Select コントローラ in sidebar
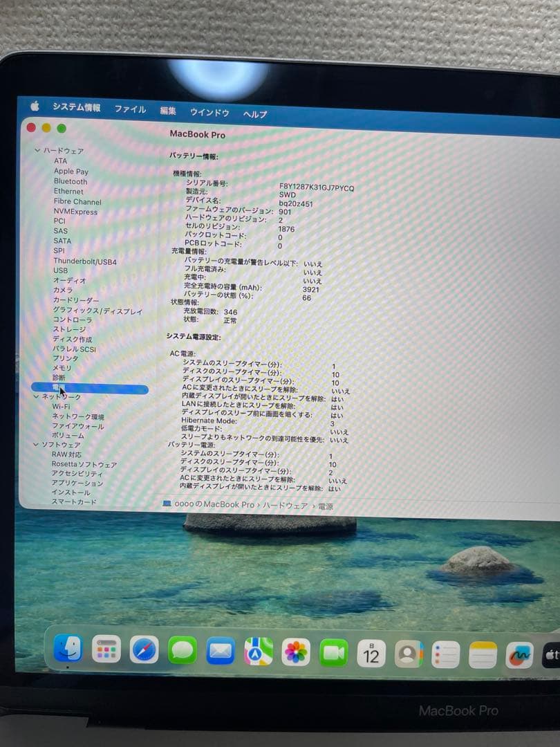Viewport: 560px width, 747px height. (x=73, y=319)
